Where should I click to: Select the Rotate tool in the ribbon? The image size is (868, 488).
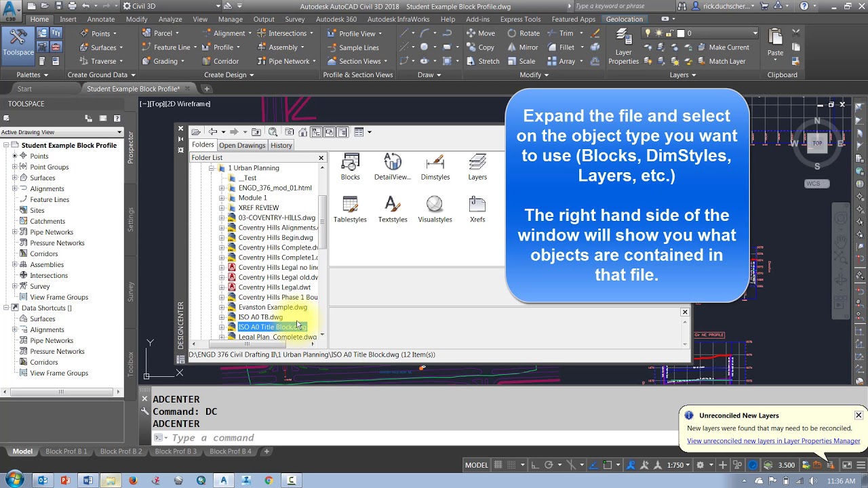click(x=523, y=33)
